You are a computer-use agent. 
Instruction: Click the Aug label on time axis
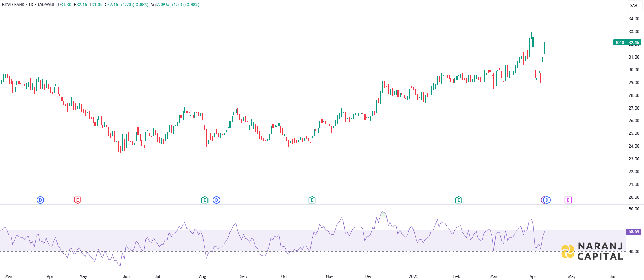[202, 276]
